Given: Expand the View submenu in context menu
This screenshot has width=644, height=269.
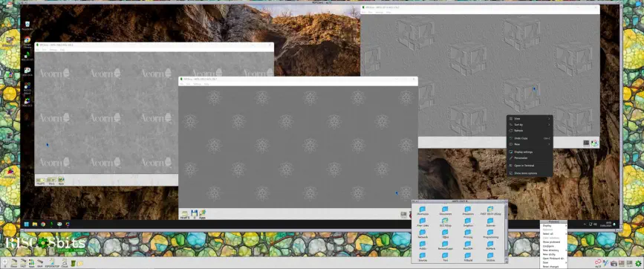Looking at the screenshot, I should point(530,119).
